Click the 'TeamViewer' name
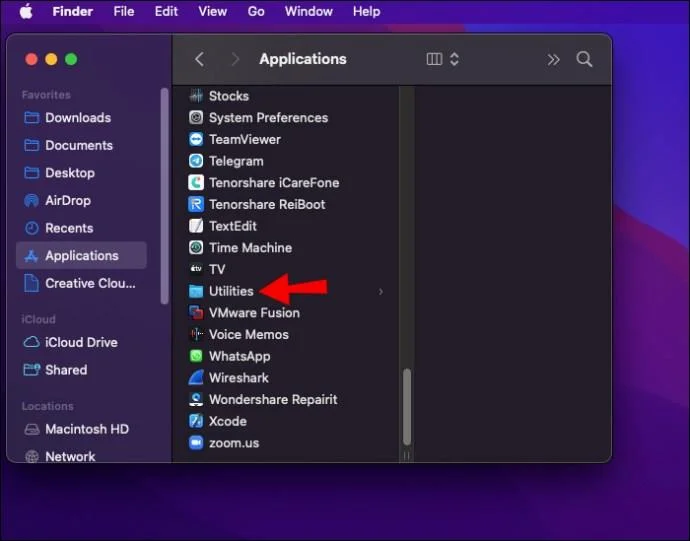The width and height of the screenshot is (690, 541). pyautogui.click(x=244, y=140)
